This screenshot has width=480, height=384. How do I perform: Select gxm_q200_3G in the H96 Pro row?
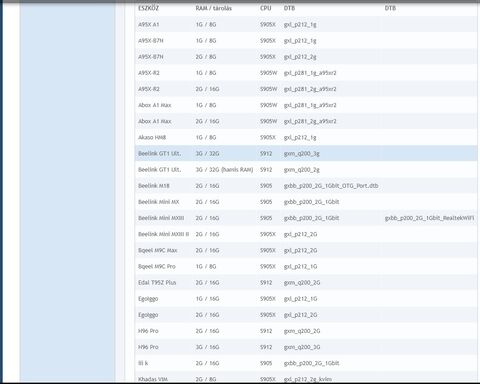pyautogui.click(x=302, y=347)
